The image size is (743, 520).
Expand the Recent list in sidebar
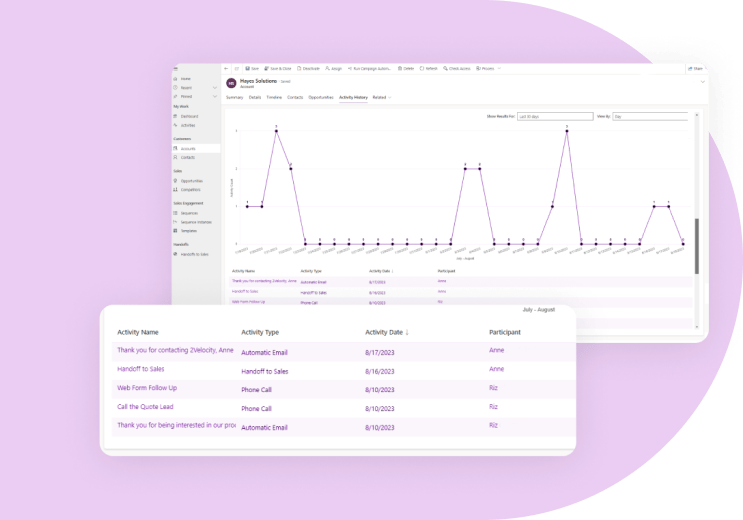[214, 87]
